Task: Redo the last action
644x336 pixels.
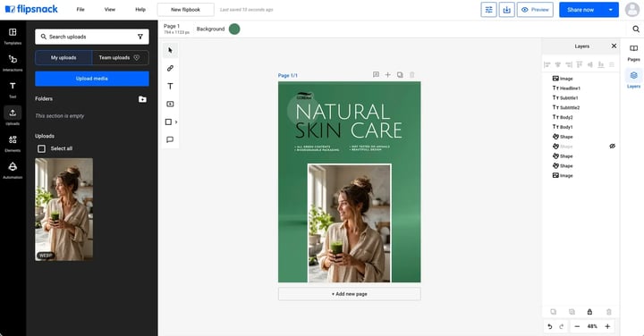Action: [x=562, y=326]
